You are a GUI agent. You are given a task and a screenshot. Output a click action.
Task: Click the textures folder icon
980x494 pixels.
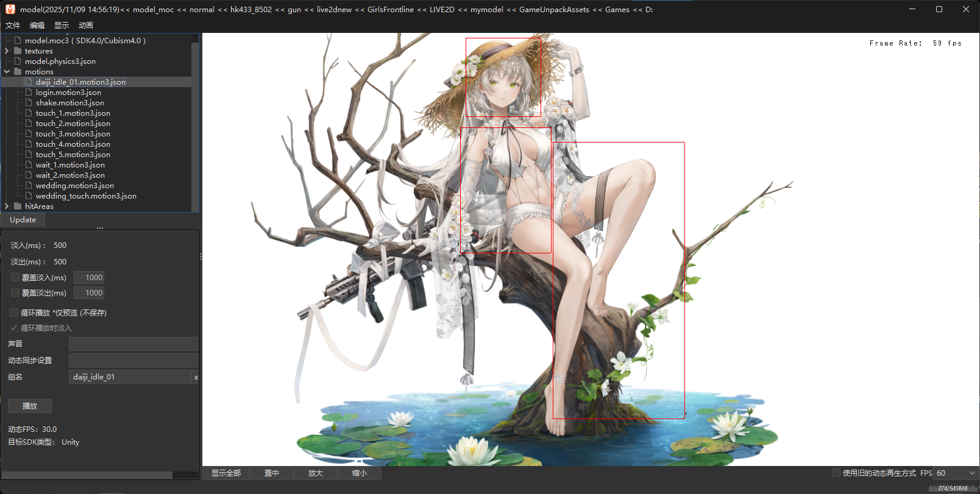click(x=18, y=51)
